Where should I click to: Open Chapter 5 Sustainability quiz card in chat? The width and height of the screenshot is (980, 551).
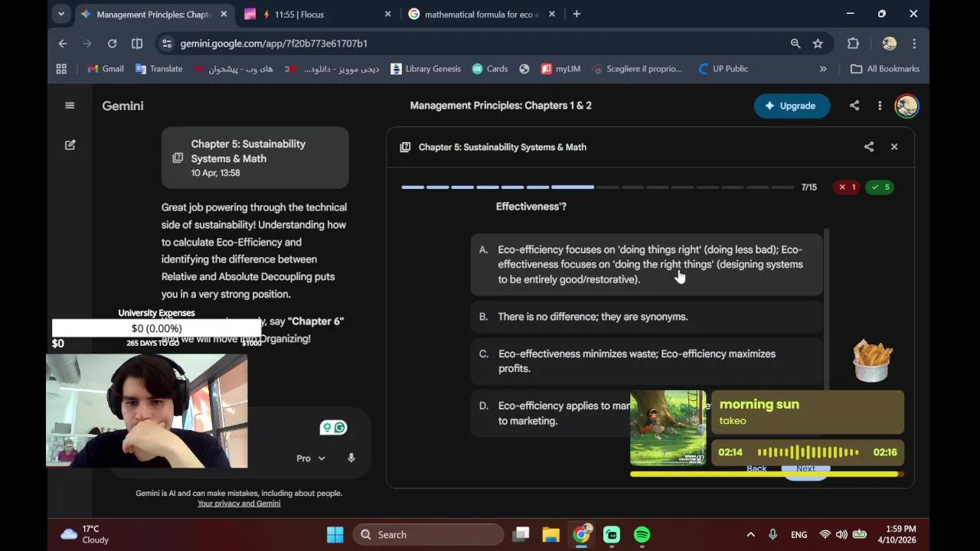tap(255, 158)
